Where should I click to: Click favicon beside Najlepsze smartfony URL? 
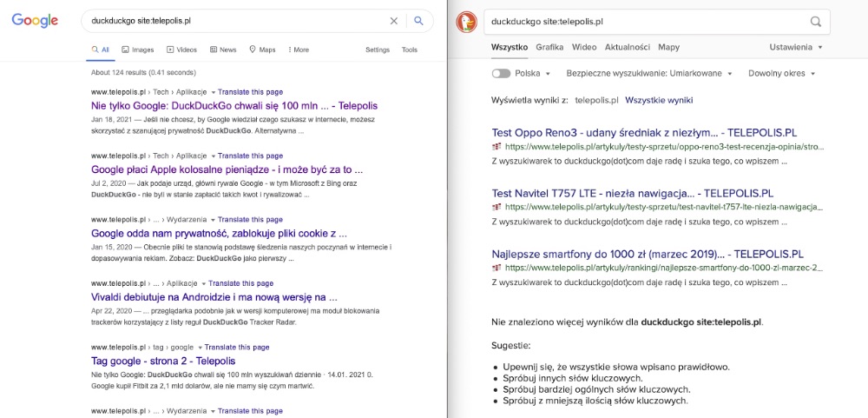[x=496, y=268]
